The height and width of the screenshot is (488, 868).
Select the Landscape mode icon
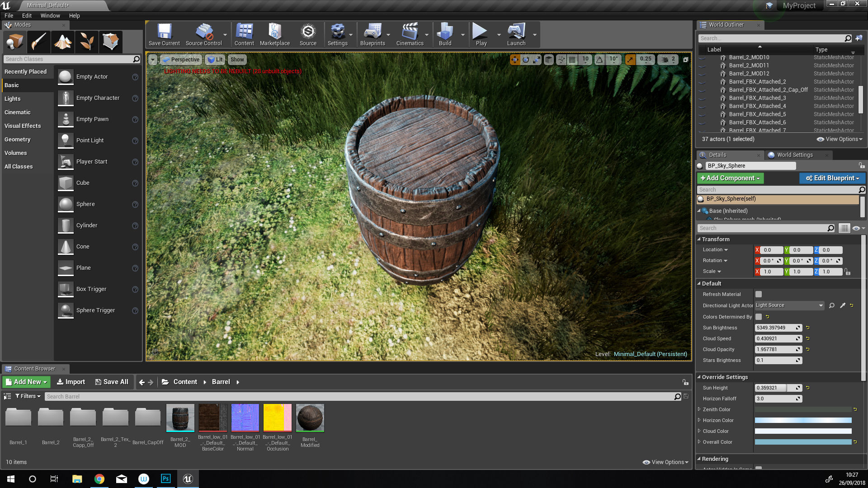pos(63,42)
